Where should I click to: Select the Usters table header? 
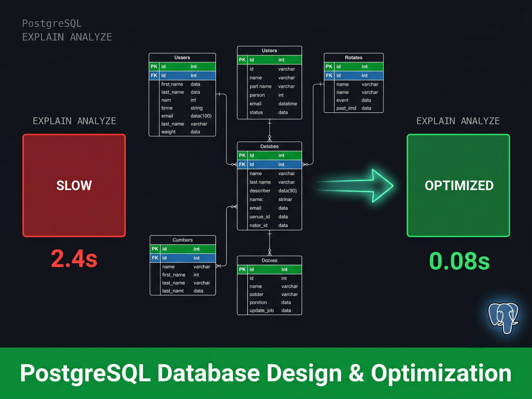[x=269, y=50]
